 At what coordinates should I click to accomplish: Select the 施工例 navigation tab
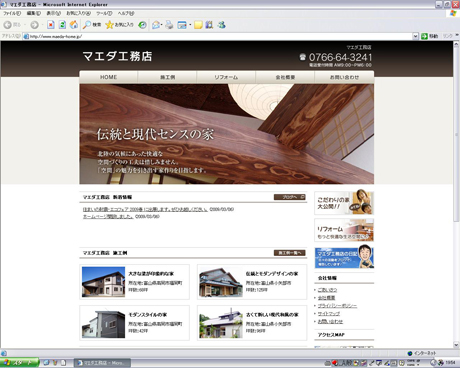click(x=167, y=77)
